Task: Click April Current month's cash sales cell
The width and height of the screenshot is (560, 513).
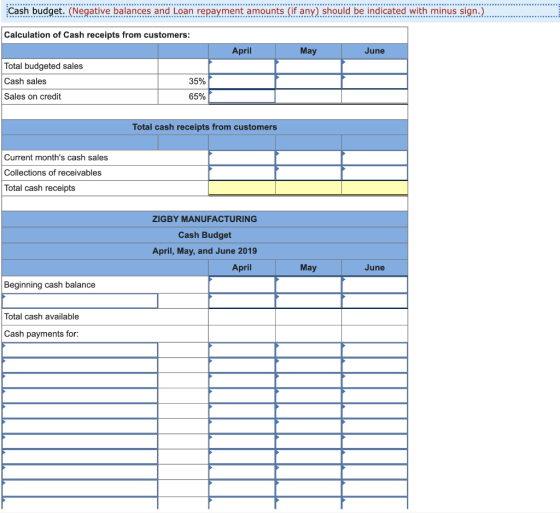Action: click(x=242, y=158)
